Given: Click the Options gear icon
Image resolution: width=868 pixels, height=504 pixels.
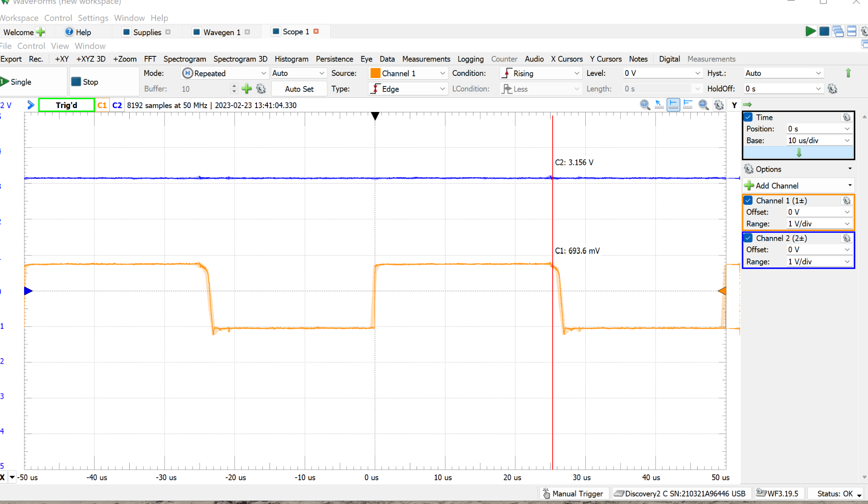Looking at the screenshot, I should coord(749,169).
